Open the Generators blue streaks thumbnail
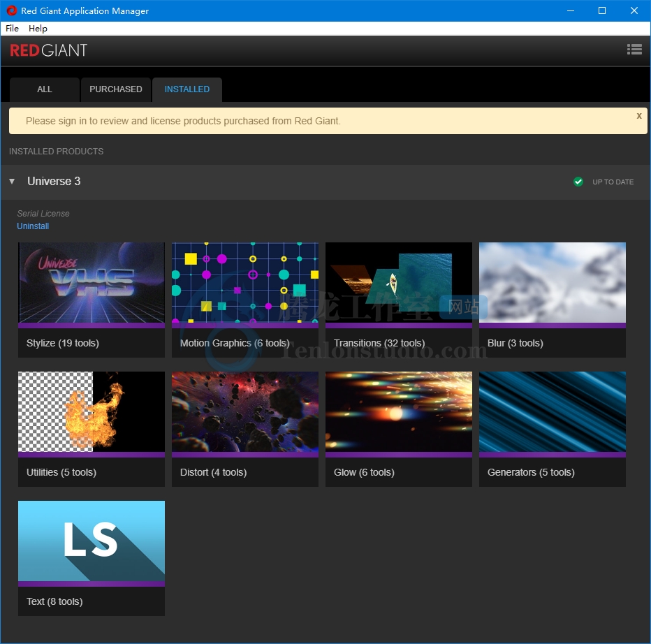 pyautogui.click(x=553, y=412)
